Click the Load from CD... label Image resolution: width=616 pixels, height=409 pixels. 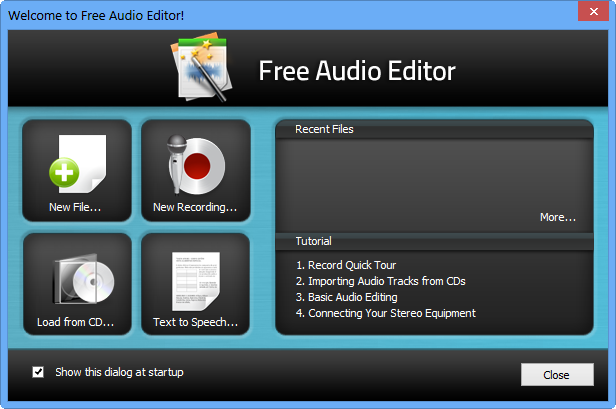pyautogui.click(x=75, y=322)
